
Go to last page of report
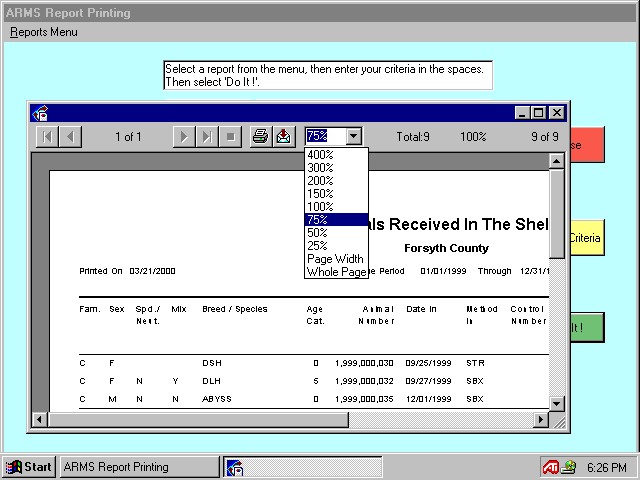point(207,137)
